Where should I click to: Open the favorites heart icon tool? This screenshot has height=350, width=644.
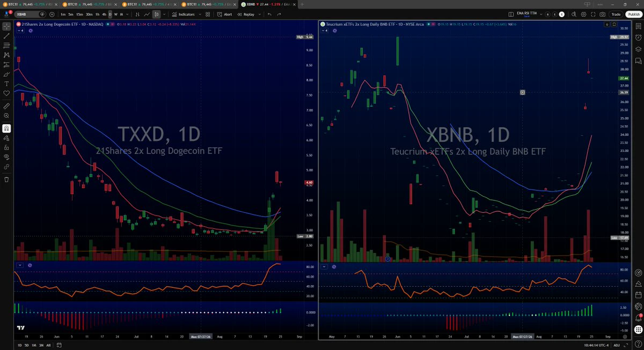[x=6, y=93]
